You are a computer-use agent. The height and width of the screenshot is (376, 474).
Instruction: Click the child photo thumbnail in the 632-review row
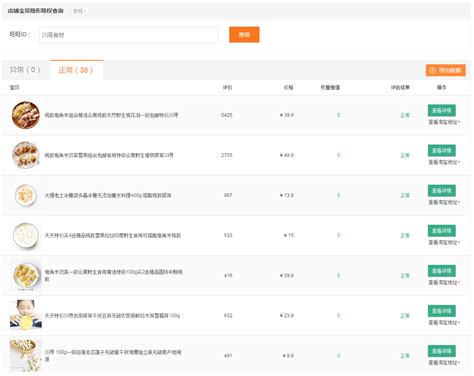click(26, 315)
